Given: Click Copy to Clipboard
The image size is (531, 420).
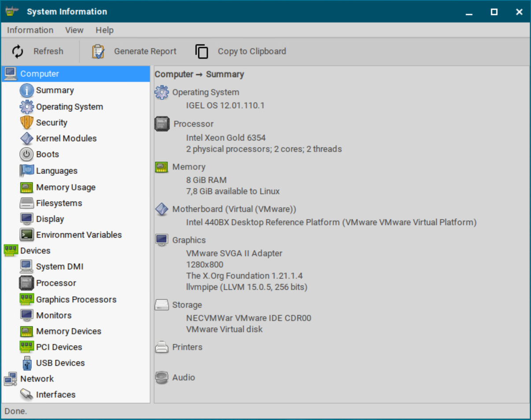Looking at the screenshot, I should 240,51.
